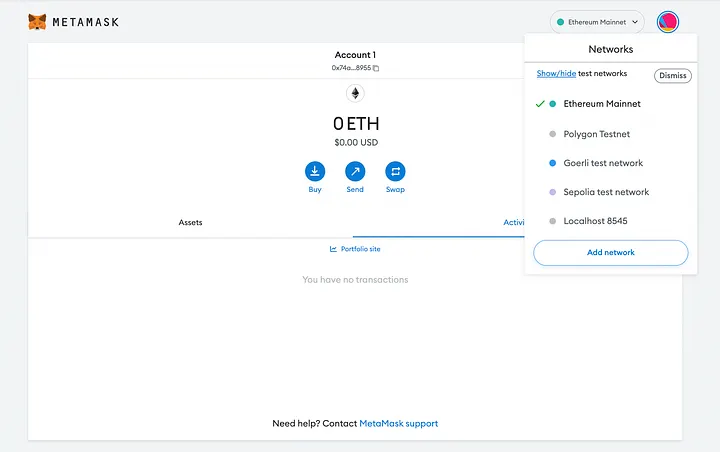Switch to Goerli test network

(603, 163)
